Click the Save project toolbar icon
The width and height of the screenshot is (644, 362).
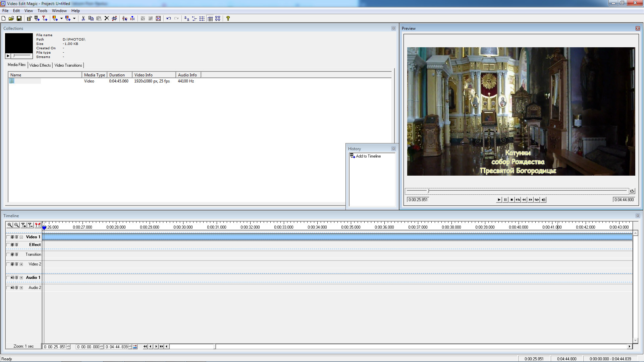pos(19,18)
